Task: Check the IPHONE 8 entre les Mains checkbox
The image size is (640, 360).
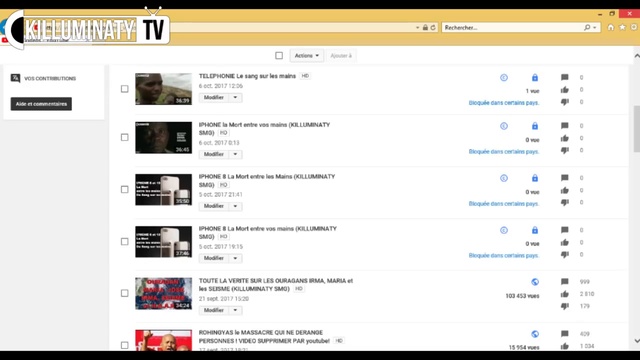Action: 124,189
